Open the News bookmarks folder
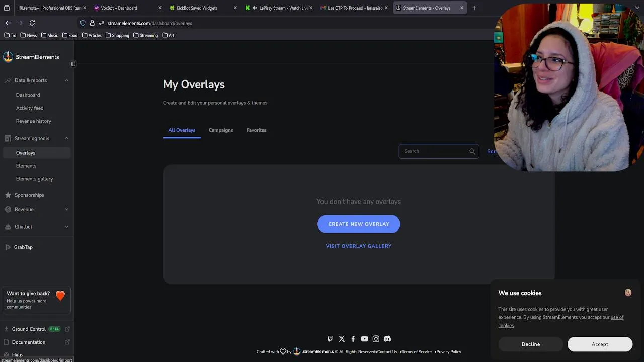 tap(28, 35)
